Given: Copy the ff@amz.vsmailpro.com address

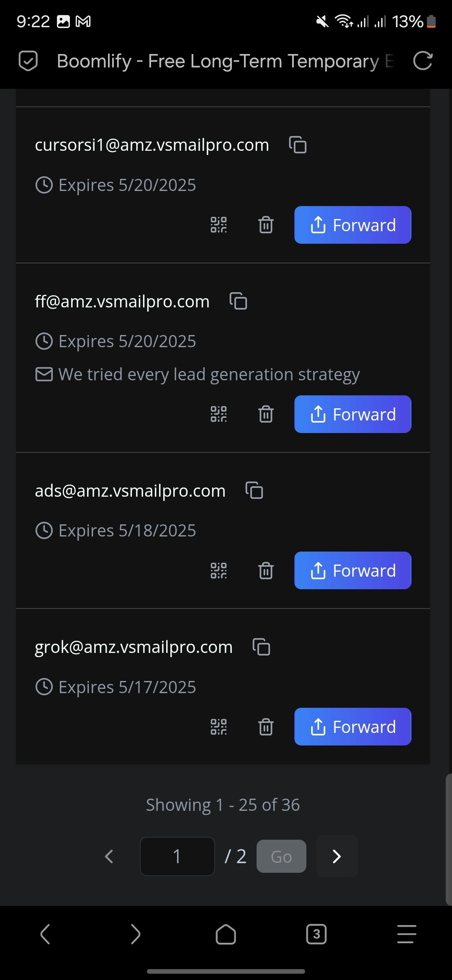Looking at the screenshot, I should [238, 301].
